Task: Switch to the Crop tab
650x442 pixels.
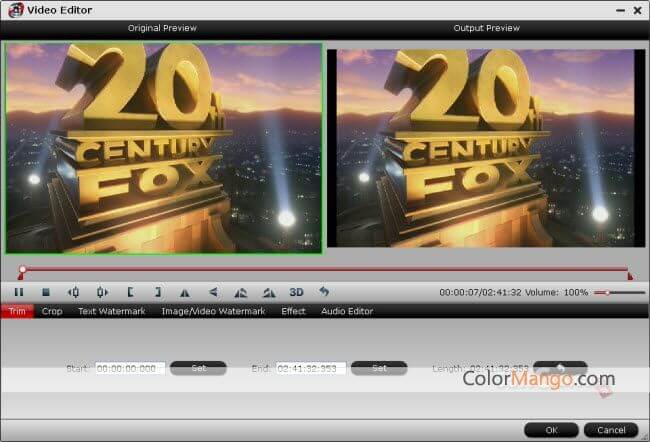Action: coord(52,311)
